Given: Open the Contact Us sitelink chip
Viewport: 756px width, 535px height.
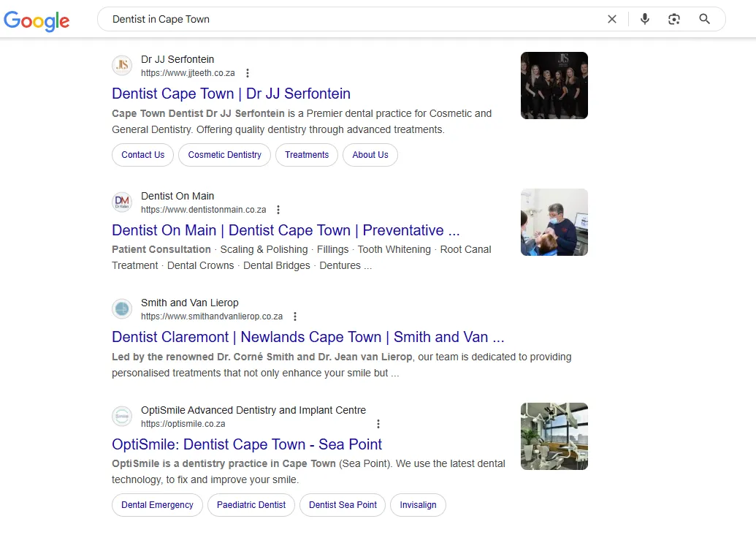Looking at the screenshot, I should click(x=142, y=155).
